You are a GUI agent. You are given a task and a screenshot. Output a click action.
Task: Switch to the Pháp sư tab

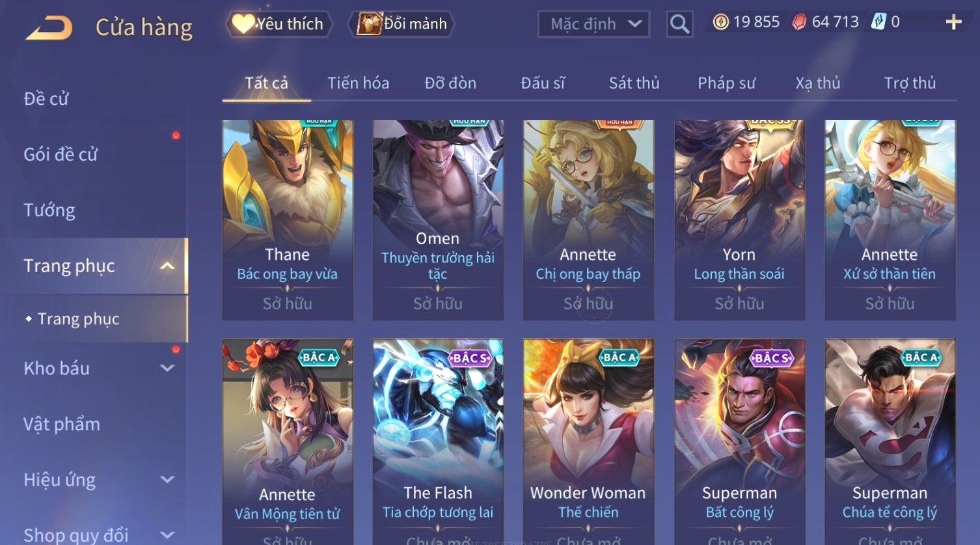point(726,83)
